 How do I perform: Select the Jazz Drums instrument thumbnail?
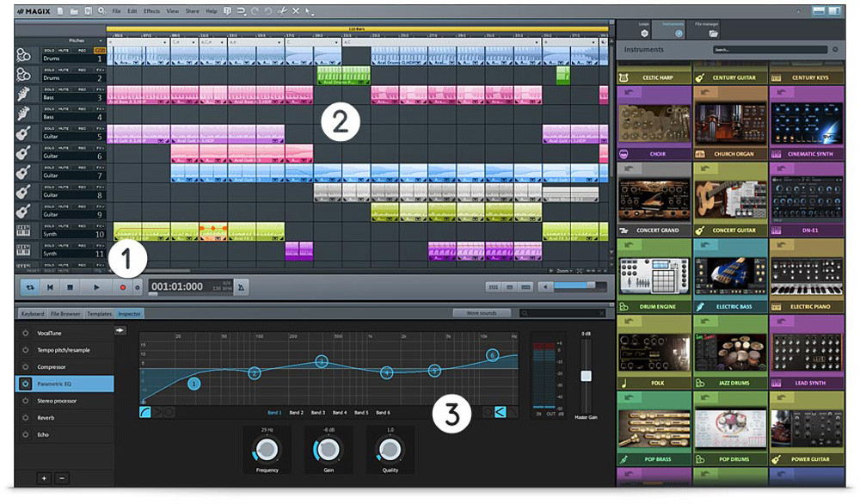[730, 352]
